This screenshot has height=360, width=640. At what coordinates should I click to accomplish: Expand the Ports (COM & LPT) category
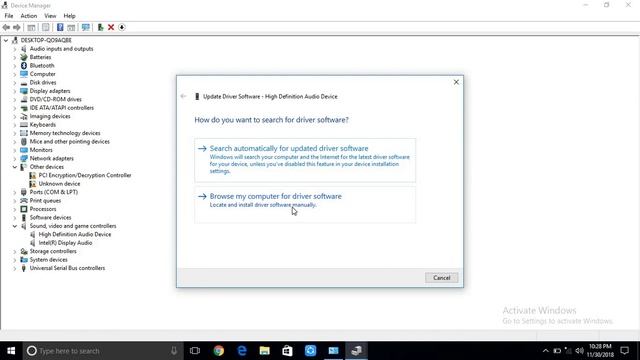tap(15, 192)
